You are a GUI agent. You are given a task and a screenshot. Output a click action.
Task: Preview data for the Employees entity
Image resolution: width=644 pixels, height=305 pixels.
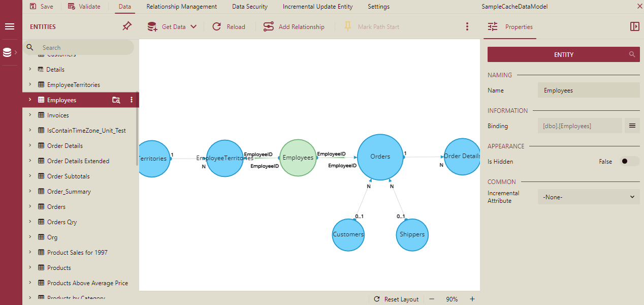pyautogui.click(x=116, y=100)
